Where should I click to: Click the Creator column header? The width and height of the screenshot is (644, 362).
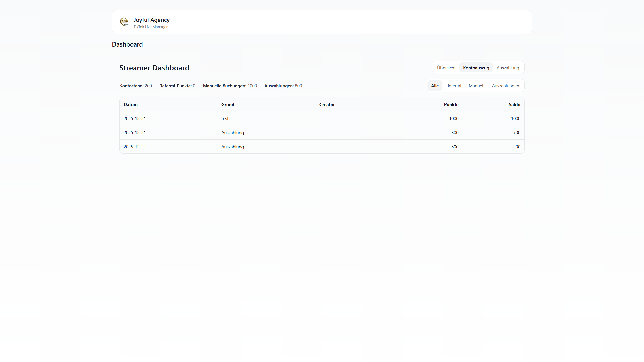pyautogui.click(x=327, y=104)
